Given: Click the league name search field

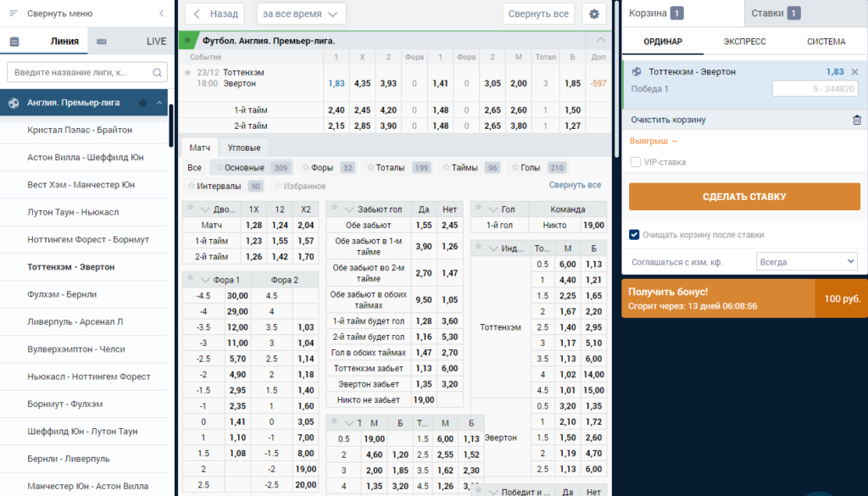Looking at the screenshot, I should 87,73.
